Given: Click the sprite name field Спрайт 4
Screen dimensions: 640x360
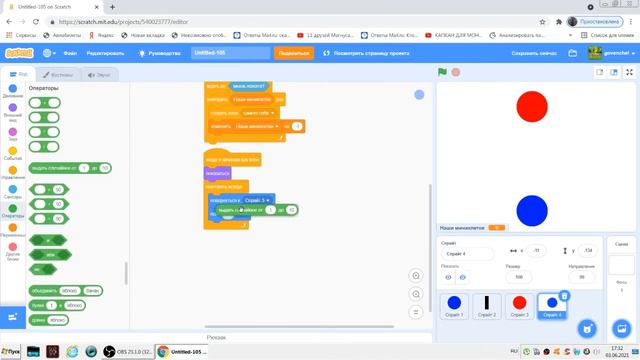Looking at the screenshot, I should click(467, 254).
